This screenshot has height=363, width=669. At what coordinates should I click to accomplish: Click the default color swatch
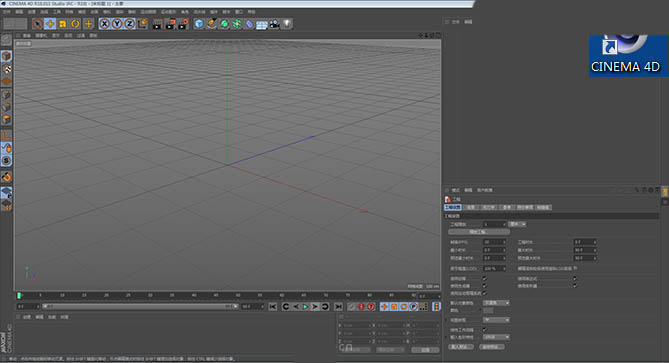click(488, 311)
